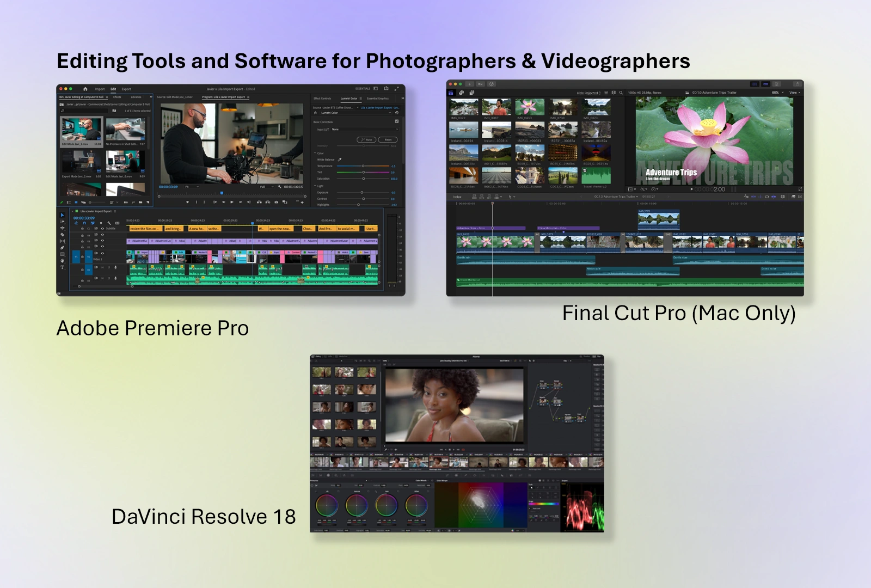
Task: Select the Type tool in Premiere toolbar
Action: click(x=62, y=267)
